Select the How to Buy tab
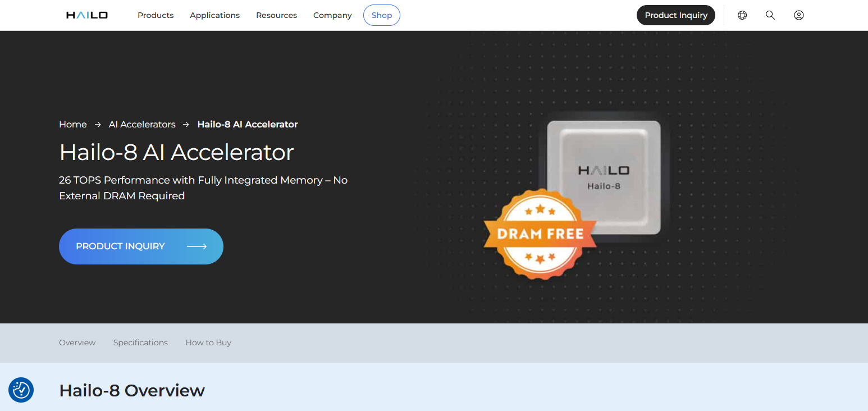 (x=208, y=342)
